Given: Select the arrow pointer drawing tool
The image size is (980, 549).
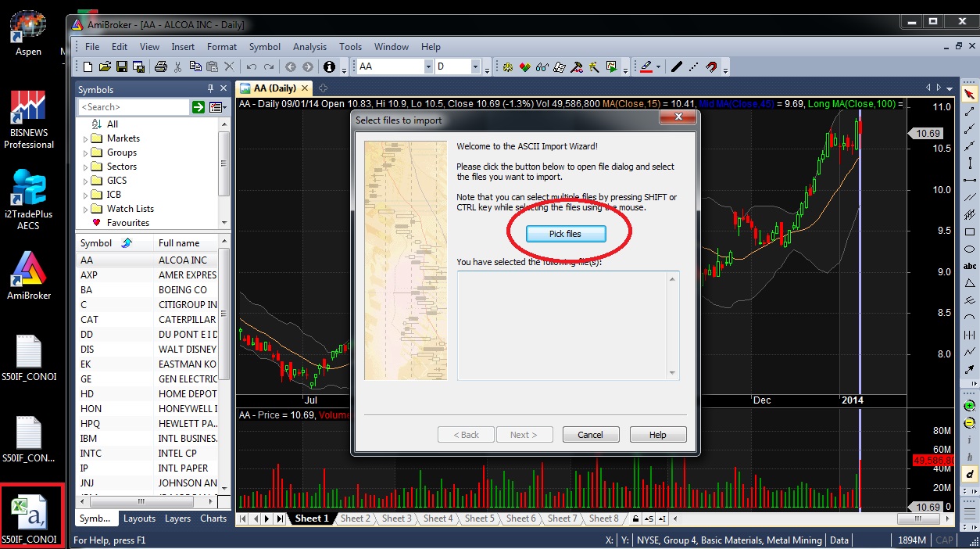Looking at the screenshot, I should [x=970, y=95].
